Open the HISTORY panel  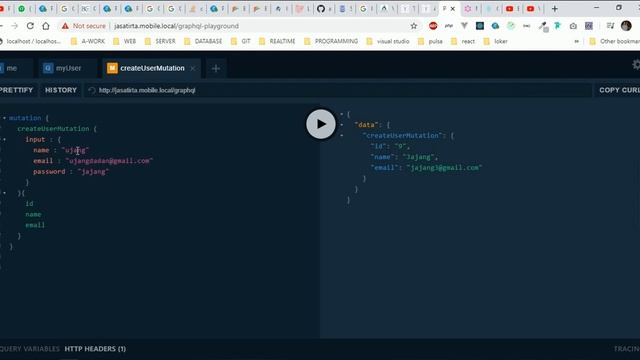61,90
